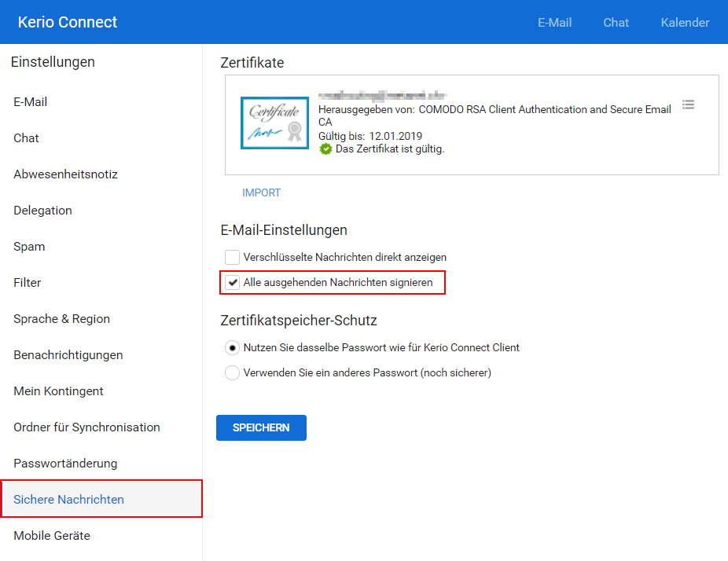Select Abwesenheitsnotiz in settings sidebar
This screenshot has width=728, height=561.
click(x=65, y=174)
